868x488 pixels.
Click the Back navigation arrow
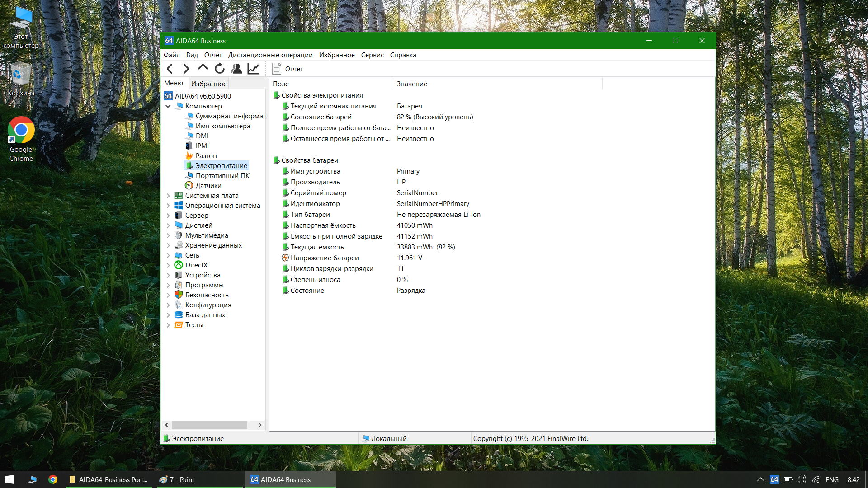170,69
